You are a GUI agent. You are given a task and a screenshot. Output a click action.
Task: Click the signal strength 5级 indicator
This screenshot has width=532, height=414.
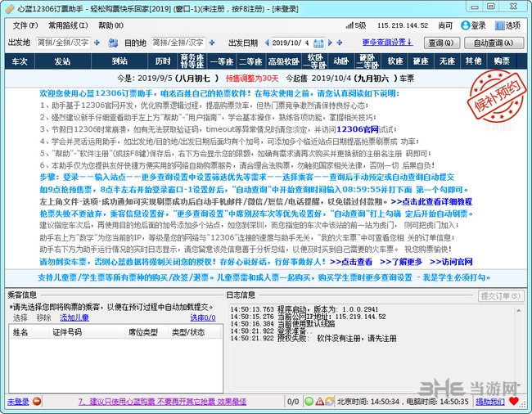[x=355, y=25]
